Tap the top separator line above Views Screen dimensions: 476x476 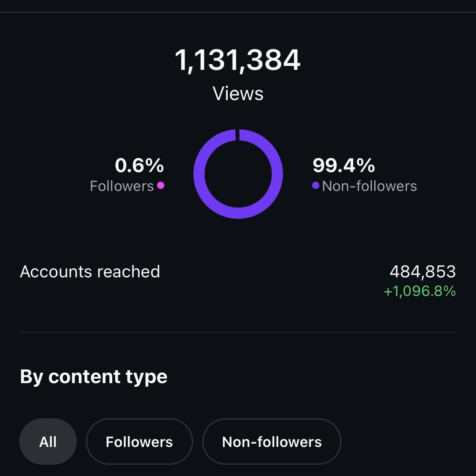coord(238,12)
